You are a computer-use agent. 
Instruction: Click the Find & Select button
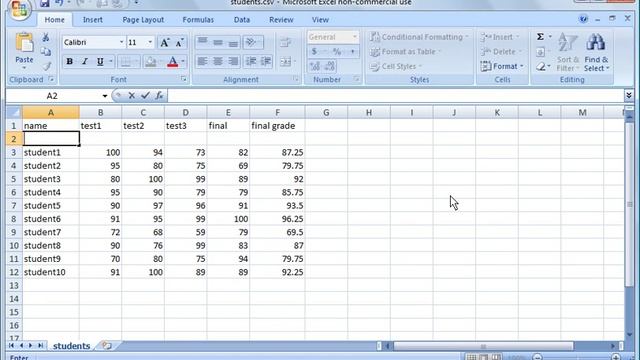tap(596, 52)
